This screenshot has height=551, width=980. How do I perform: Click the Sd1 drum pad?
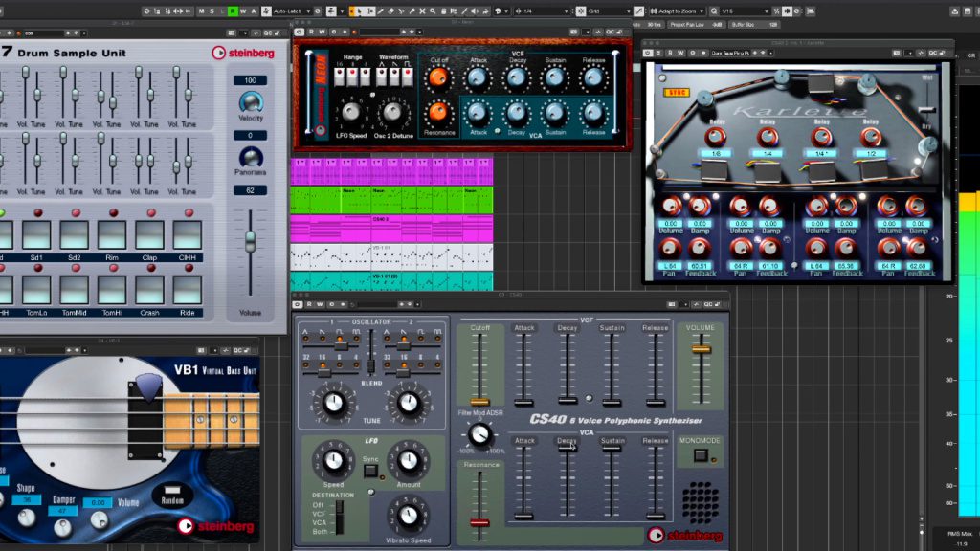coord(36,235)
